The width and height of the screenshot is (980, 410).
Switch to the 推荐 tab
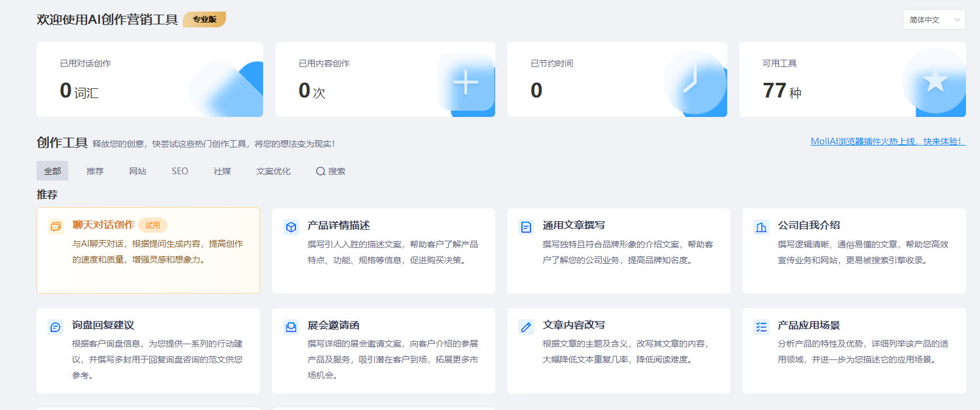pos(95,171)
